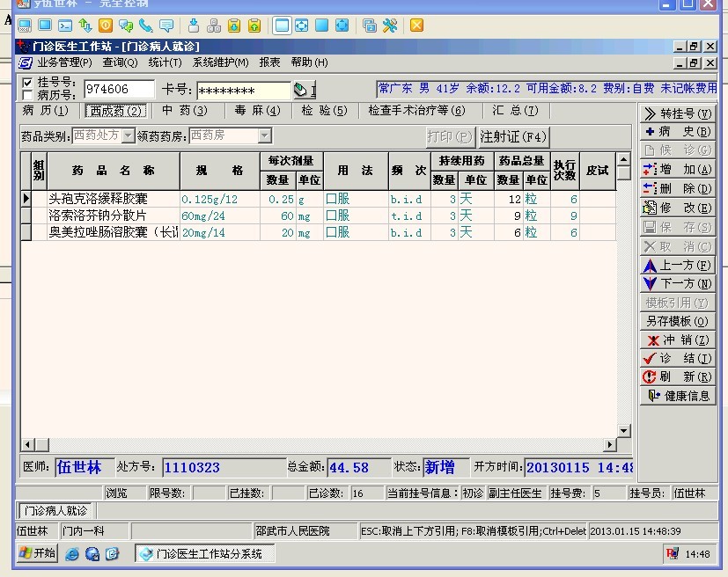Expand the 领药药房 dropdown
Image resolution: width=728 pixels, height=577 pixels.
point(265,136)
